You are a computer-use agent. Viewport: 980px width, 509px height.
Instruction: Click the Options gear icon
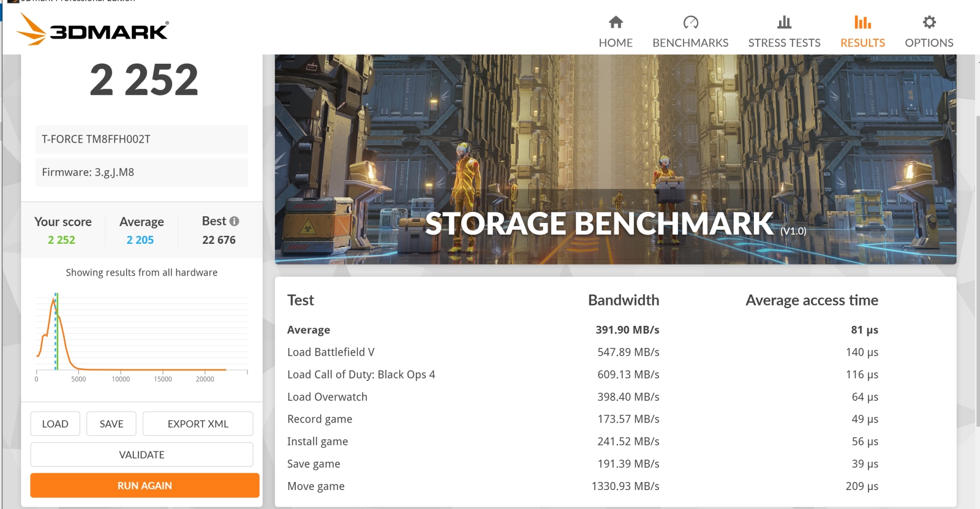point(929,23)
